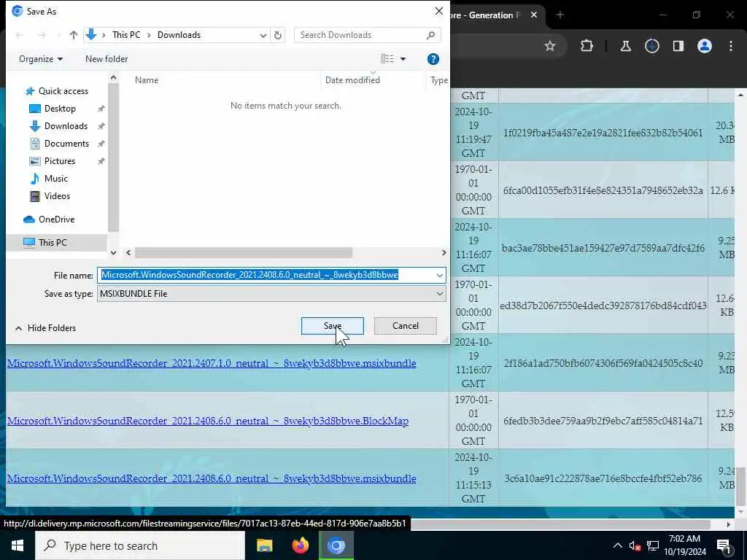The height and width of the screenshot is (560, 747).
Task: Open the Save as type dropdown
Action: pos(271,294)
